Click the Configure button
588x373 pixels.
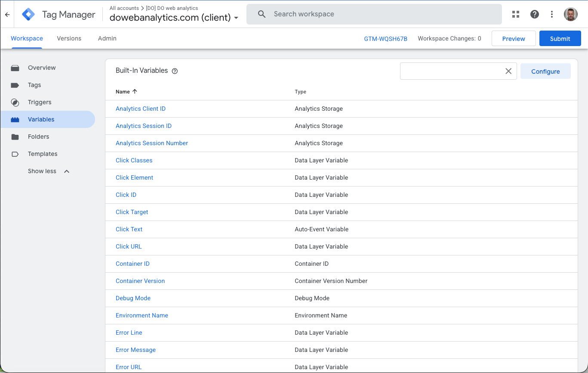point(545,71)
